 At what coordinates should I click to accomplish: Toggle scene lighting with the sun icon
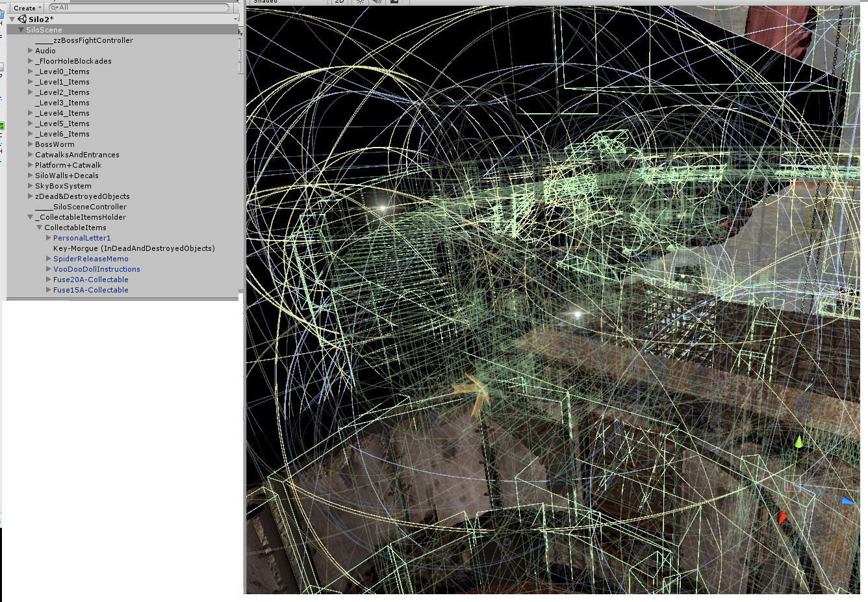click(x=359, y=3)
